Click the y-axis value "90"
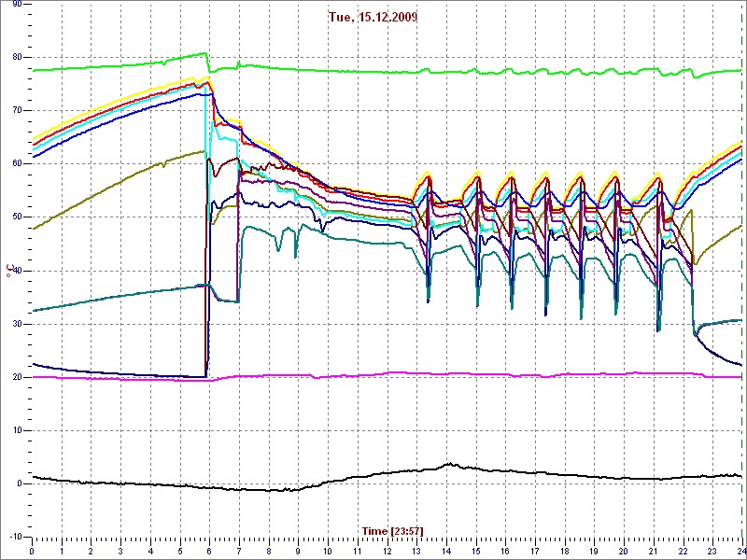This screenshot has height=560, width=747. tap(17, 5)
